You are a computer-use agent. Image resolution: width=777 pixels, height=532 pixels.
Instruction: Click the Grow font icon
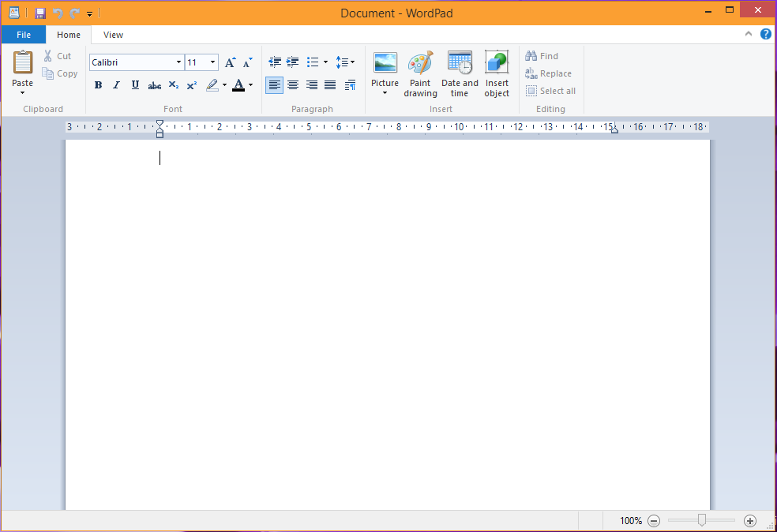(231, 62)
